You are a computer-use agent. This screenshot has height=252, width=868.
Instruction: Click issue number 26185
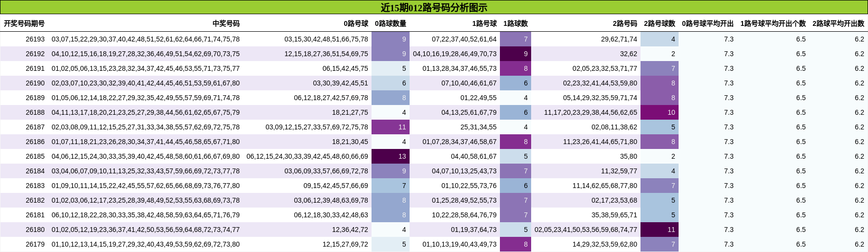[35, 156]
